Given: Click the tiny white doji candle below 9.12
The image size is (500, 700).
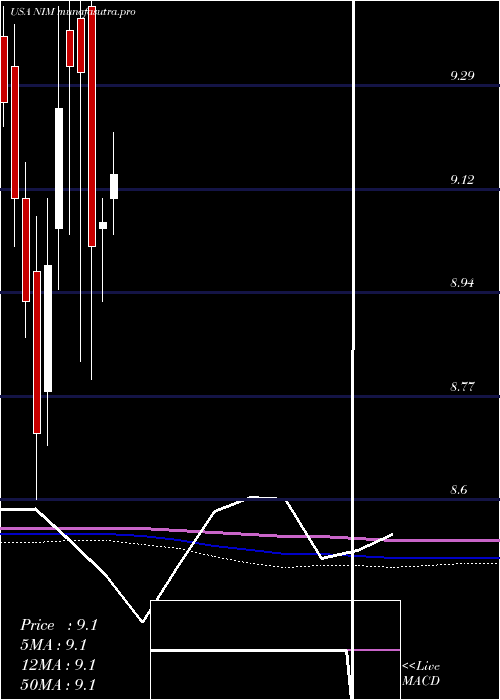Looking at the screenshot, I should [x=103, y=225].
